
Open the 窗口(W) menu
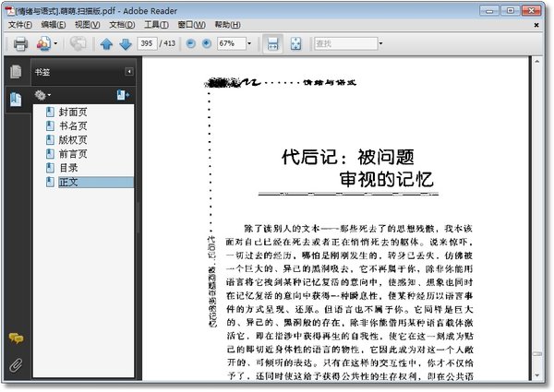[191, 25]
